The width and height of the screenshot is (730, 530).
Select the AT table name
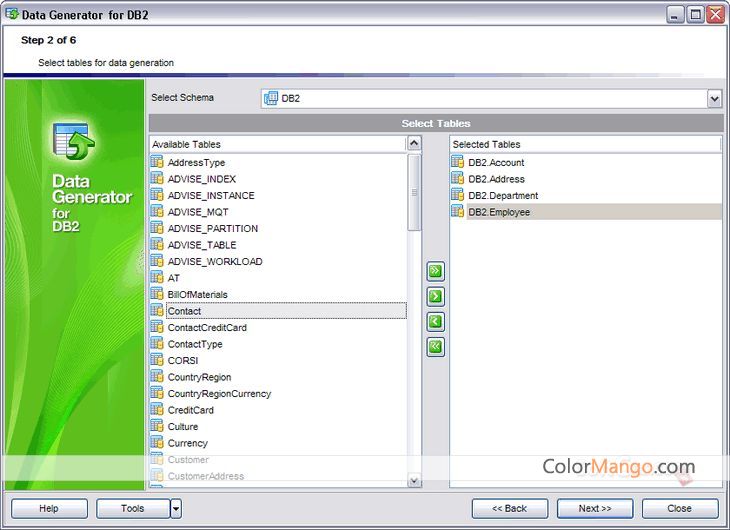pos(174,278)
